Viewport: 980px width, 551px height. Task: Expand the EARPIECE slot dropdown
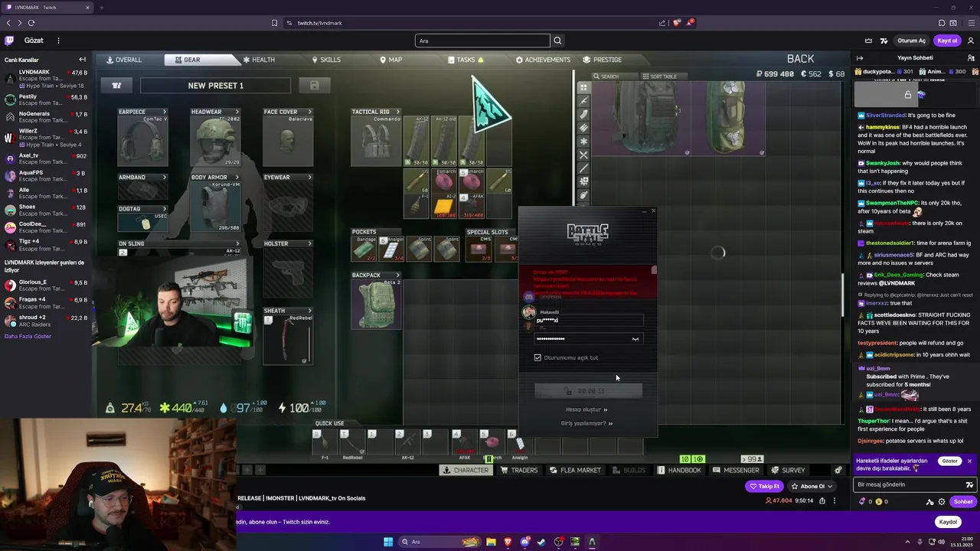tap(164, 112)
